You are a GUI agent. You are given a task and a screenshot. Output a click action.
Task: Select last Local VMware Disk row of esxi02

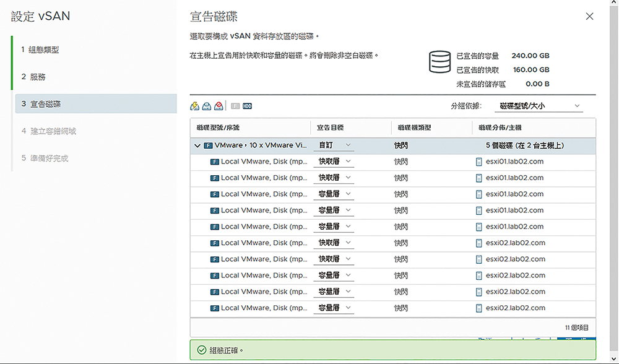pos(393,308)
